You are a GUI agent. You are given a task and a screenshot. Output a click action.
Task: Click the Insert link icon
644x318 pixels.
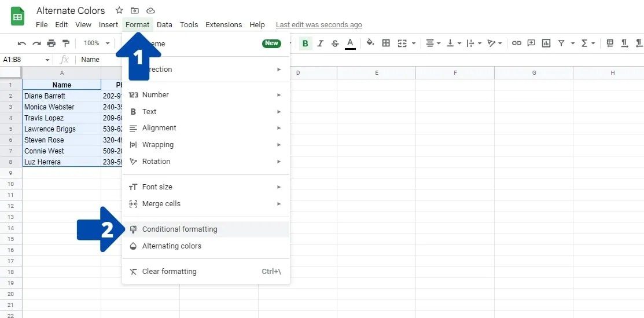pos(517,43)
